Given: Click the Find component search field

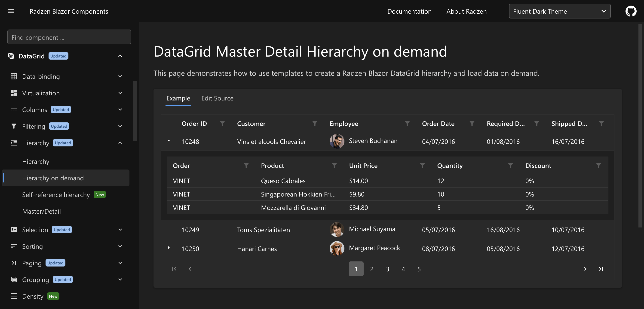Looking at the screenshot, I should pyautogui.click(x=69, y=37).
